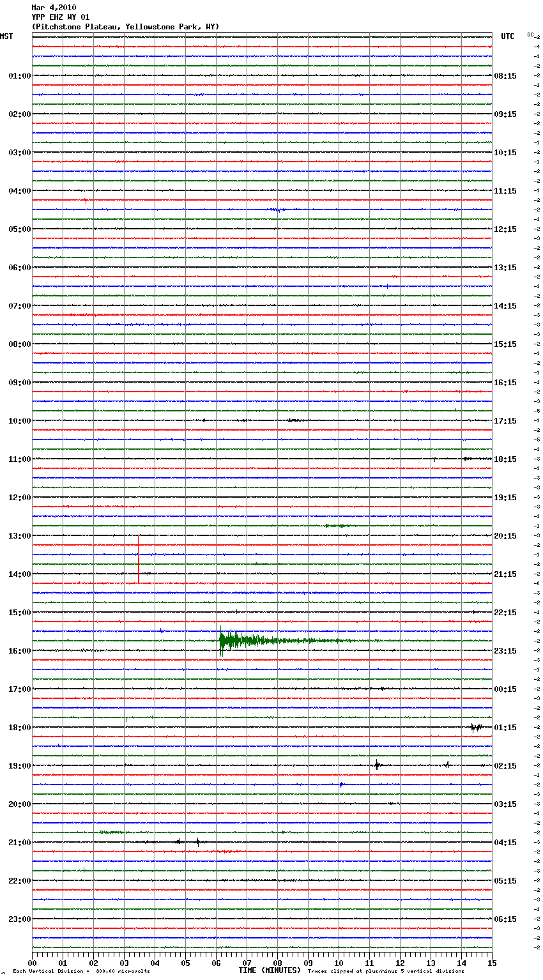Click the 08:15 UTC time label

pos(505,76)
